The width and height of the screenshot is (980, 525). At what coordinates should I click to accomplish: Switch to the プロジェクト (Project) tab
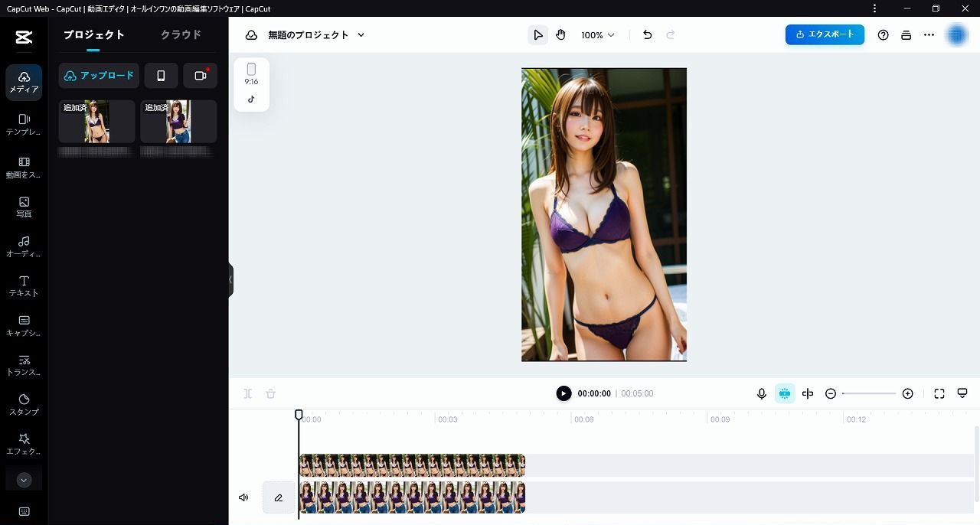coord(93,34)
